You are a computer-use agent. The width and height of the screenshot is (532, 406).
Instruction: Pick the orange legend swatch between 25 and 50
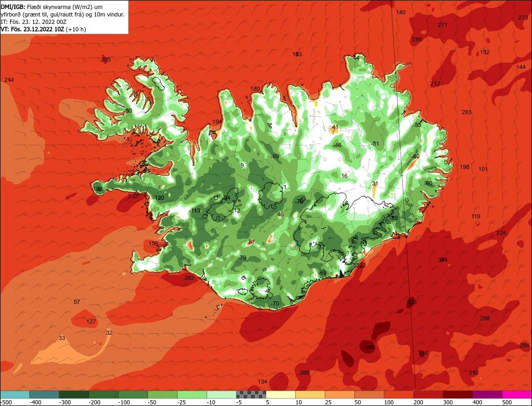click(339, 394)
